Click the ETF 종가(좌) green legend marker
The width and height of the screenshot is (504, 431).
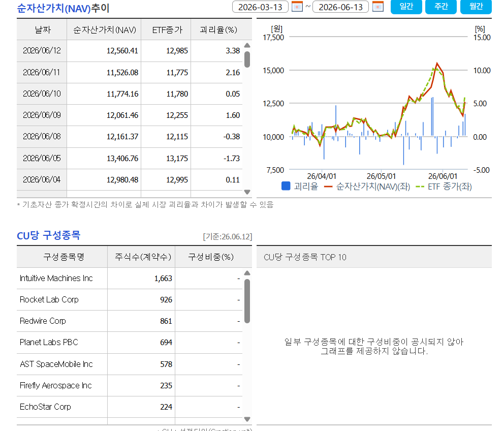click(x=420, y=187)
